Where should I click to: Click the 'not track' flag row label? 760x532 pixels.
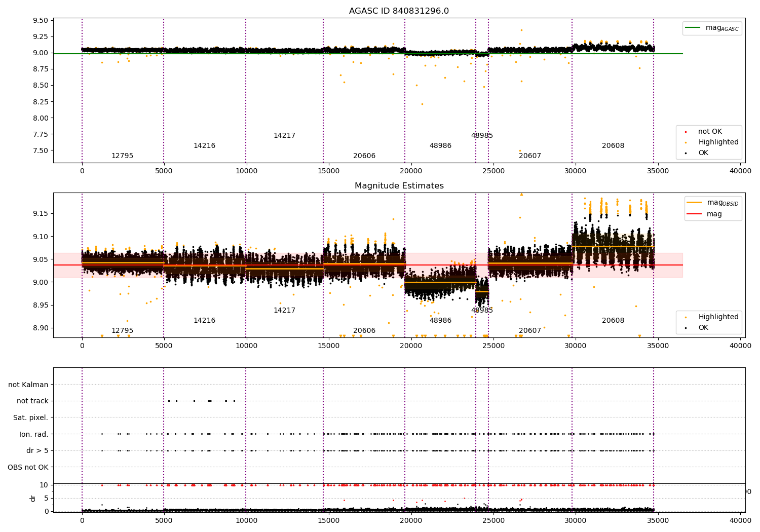tap(32, 401)
